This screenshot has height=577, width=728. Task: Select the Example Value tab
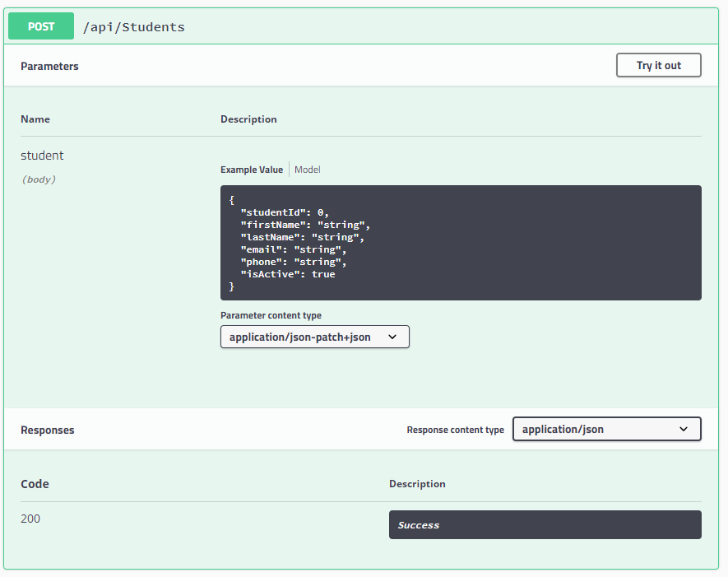click(x=251, y=170)
